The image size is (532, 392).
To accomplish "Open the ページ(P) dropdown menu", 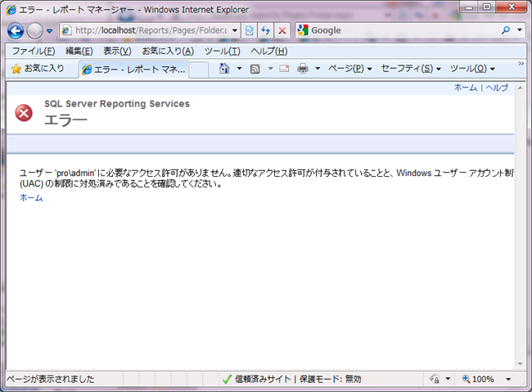I will pos(349,69).
